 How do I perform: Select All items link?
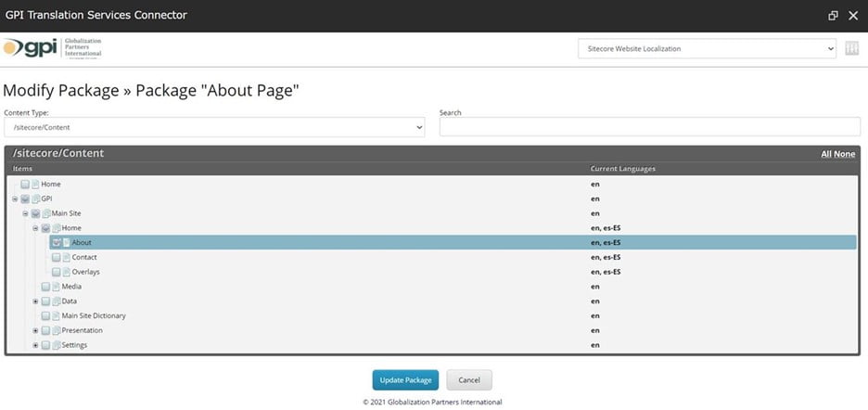826,154
